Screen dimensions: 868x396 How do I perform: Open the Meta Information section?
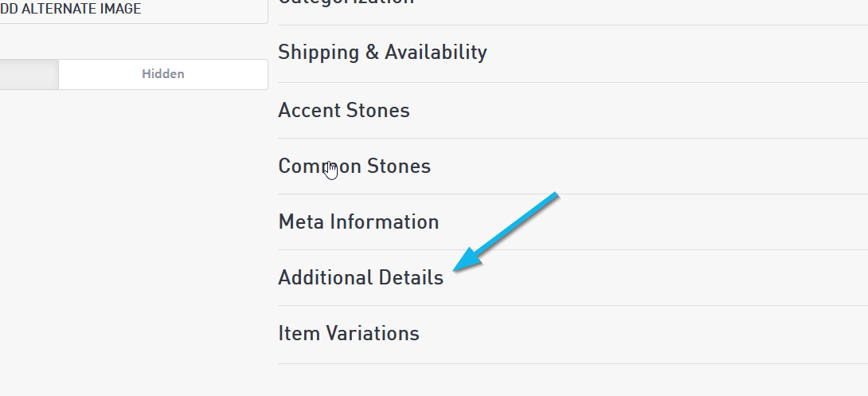358,222
